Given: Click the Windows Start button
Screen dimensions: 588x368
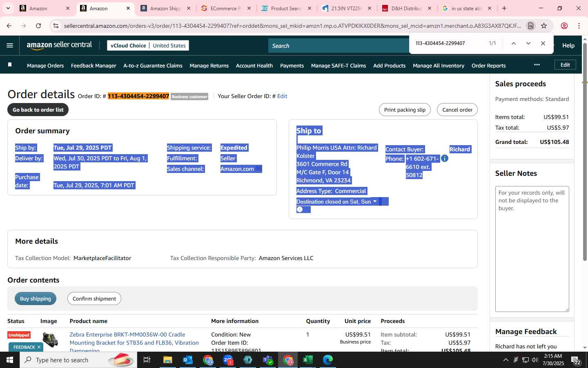Looking at the screenshot, I should pos(10,360).
